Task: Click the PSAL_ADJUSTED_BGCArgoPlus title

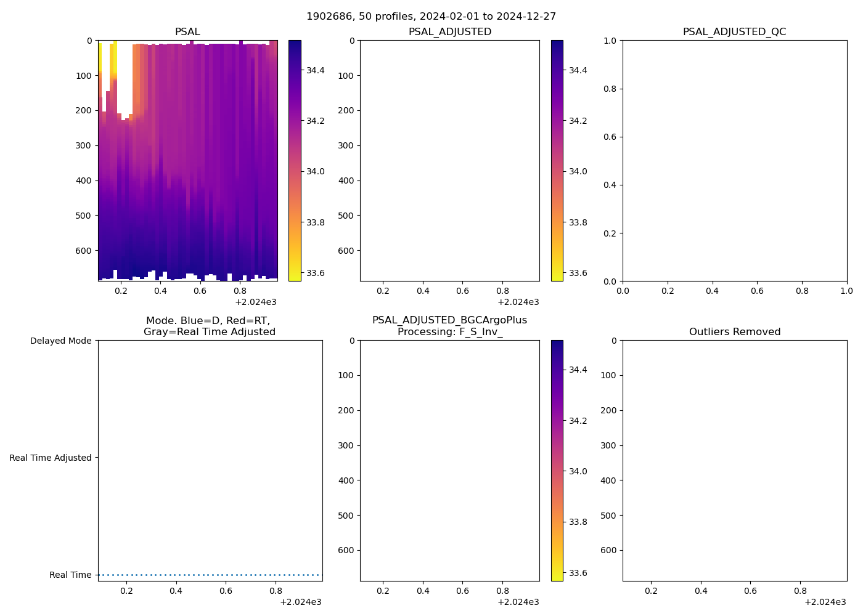Action: 449,326
